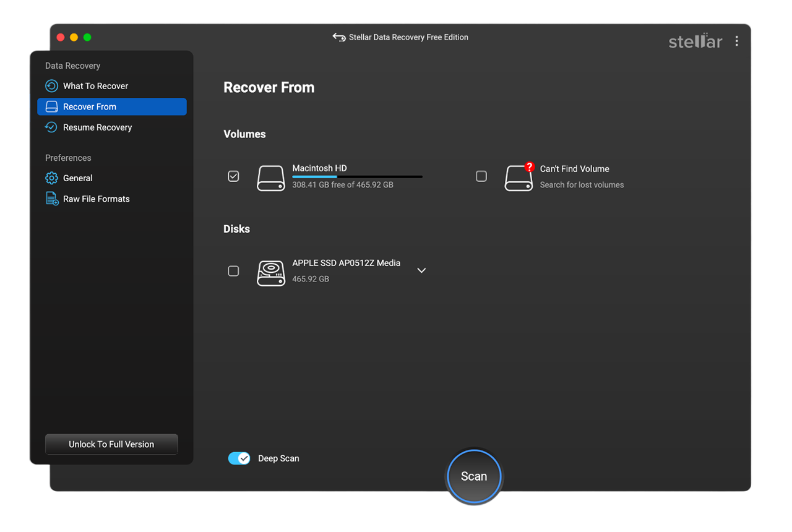Expand the APPLE SSD AP0512Z Media chevron
The height and width of the screenshot is (532, 792).
click(x=421, y=270)
